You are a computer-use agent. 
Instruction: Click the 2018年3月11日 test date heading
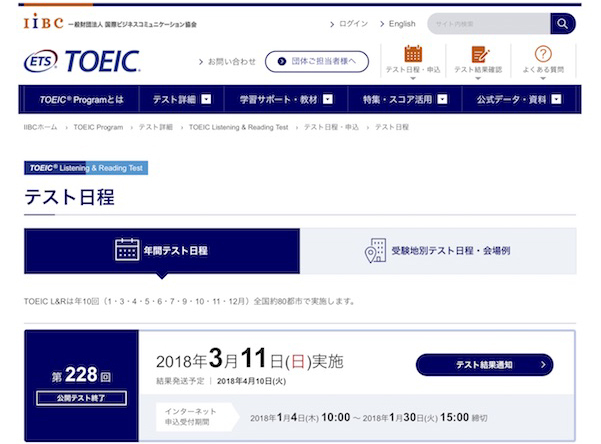tap(250, 359)
